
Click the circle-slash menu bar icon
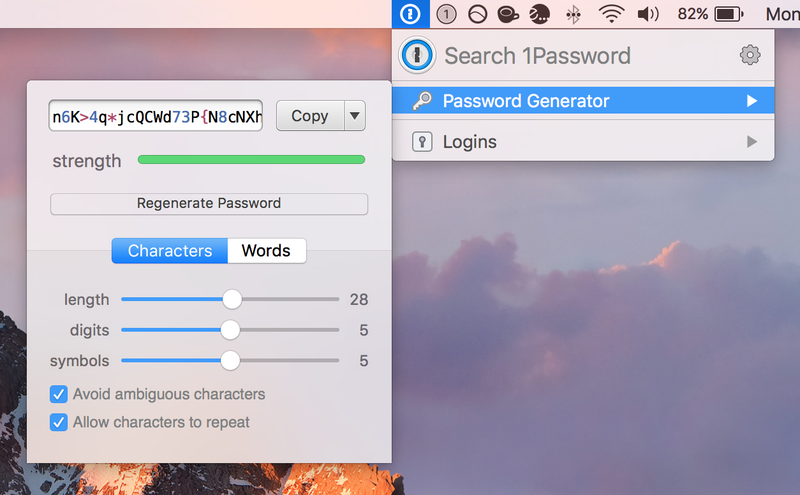tap(478, 14)
